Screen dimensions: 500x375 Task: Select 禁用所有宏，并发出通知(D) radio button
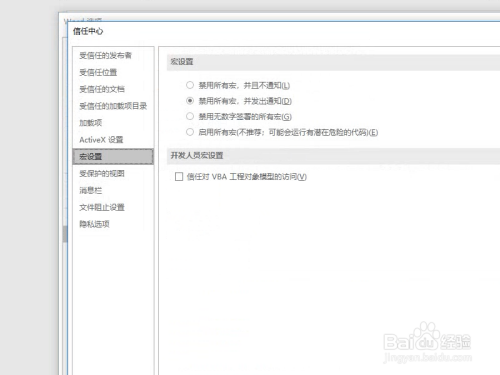(190, 101)
